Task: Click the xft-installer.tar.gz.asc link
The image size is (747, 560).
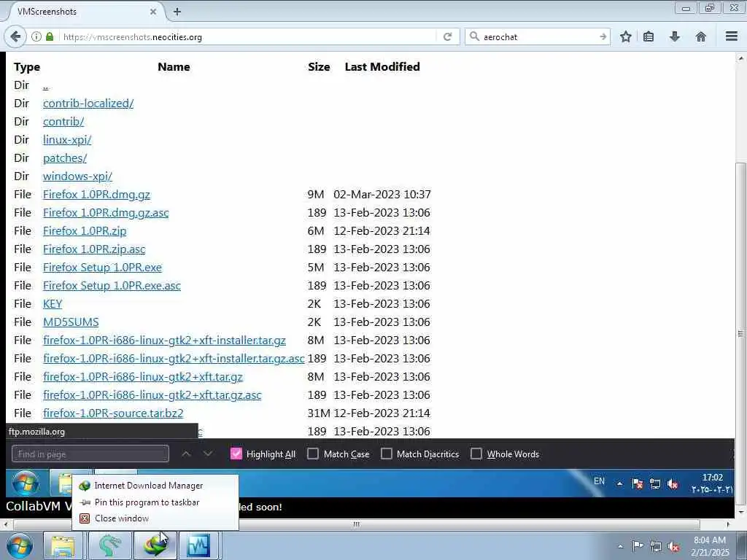Action: pos(174,359)
